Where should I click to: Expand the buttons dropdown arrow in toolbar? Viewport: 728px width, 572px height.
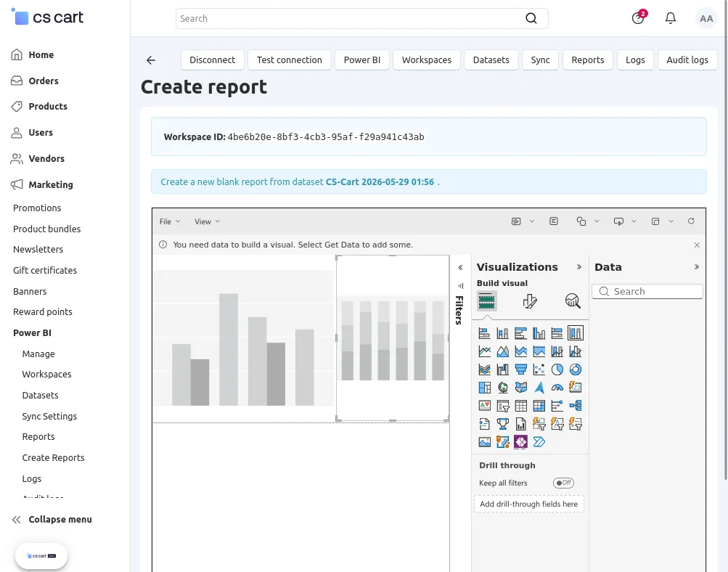click(634, 221)
